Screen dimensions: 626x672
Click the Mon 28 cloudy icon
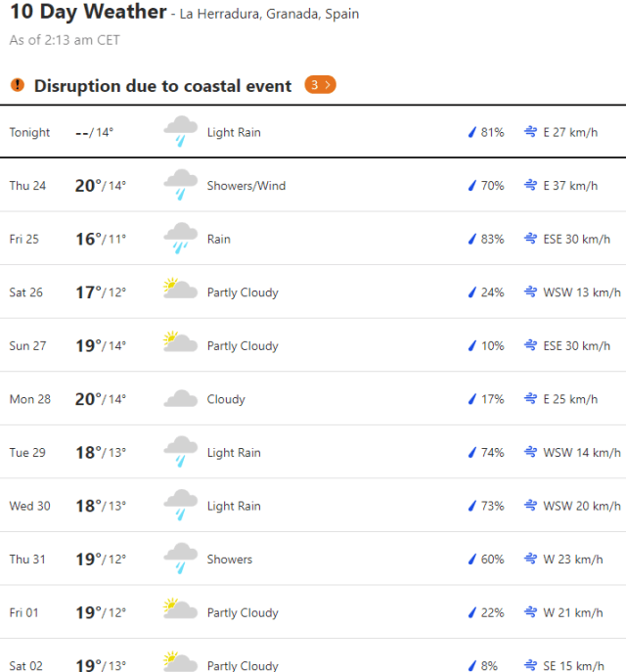[180, 399]
